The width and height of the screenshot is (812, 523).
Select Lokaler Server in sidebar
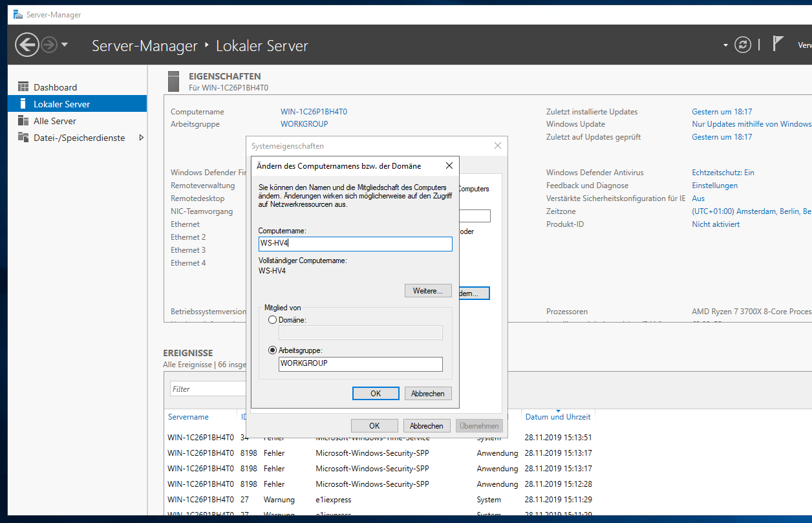pos(78,103)
